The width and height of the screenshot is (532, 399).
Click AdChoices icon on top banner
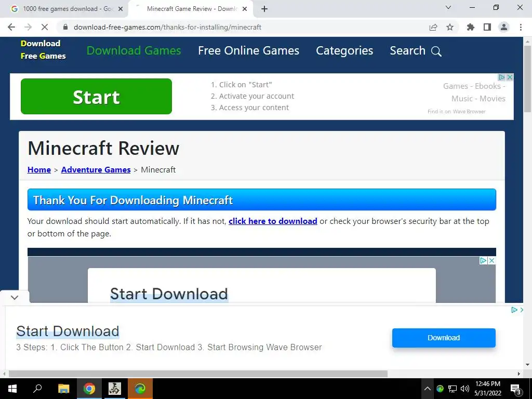coord(502,77)
